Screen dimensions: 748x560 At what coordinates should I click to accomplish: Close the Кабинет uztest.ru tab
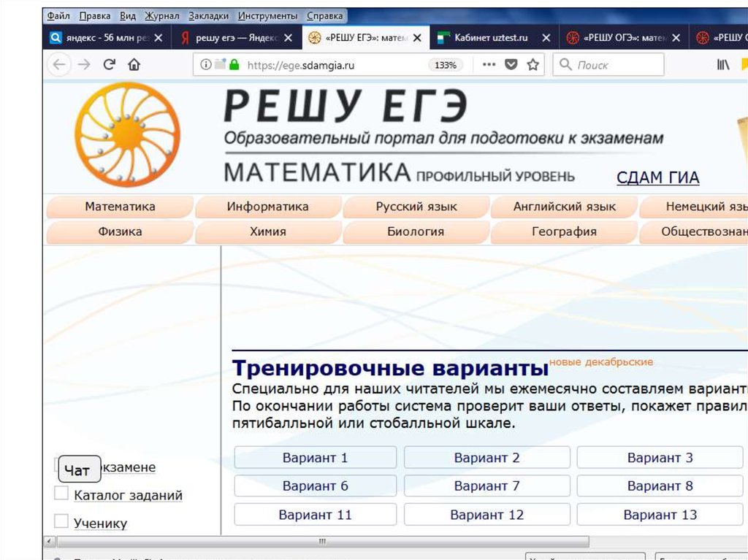coord(546,38)
